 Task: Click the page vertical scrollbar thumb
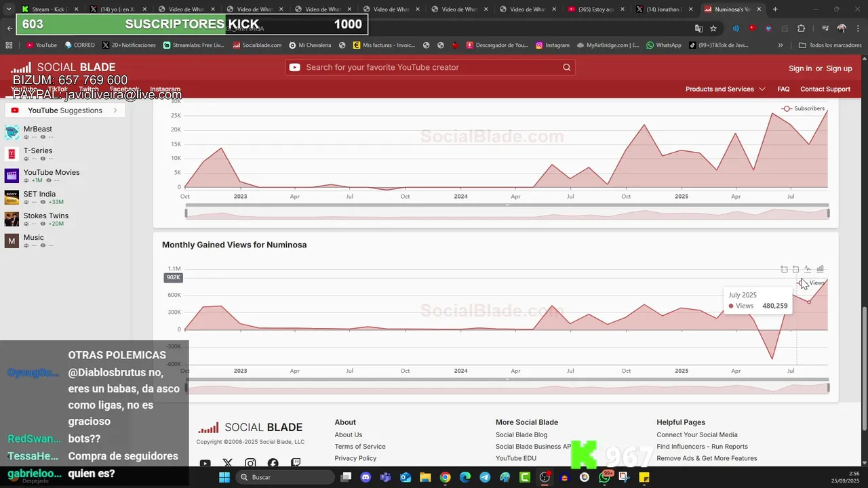pyautogui.click(x=864, y=367)
